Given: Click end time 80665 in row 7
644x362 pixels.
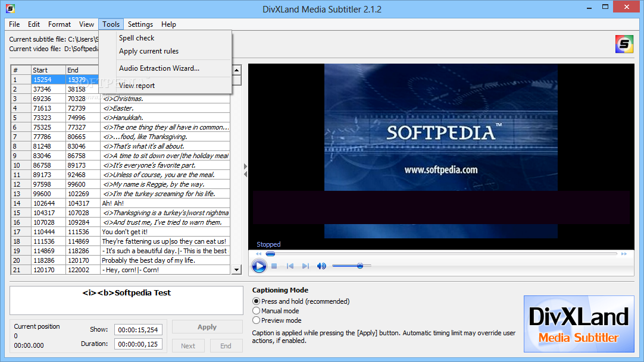Looking at the screenshot, I should tap(83, 137).
